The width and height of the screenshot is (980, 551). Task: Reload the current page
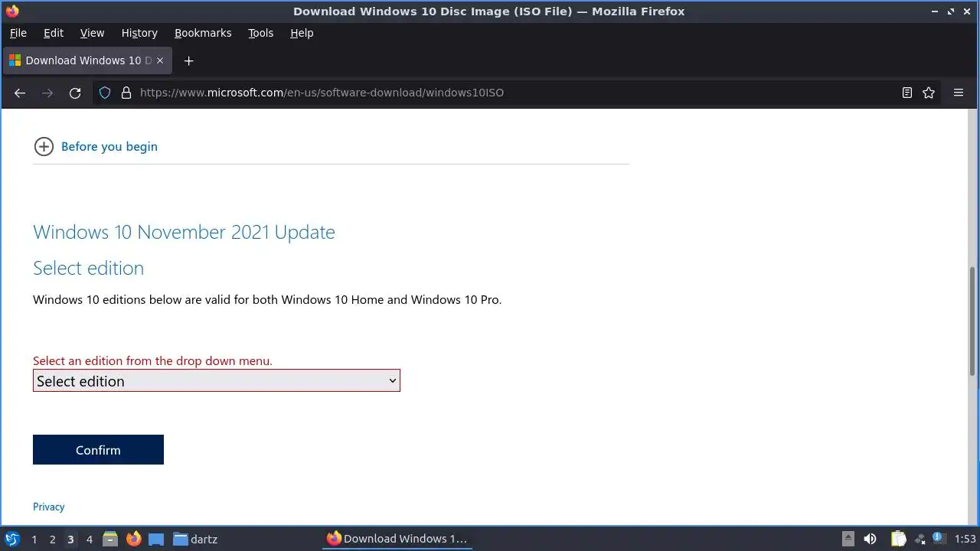point(75,93)
